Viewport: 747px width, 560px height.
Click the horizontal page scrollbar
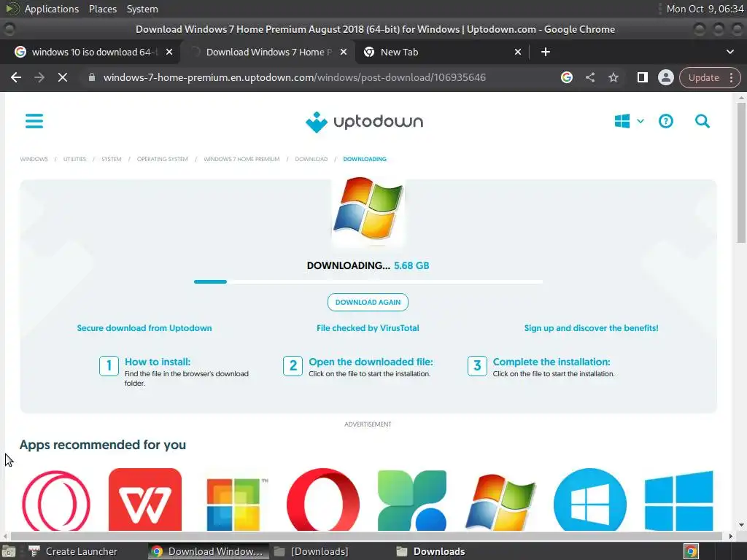point(367,536)
